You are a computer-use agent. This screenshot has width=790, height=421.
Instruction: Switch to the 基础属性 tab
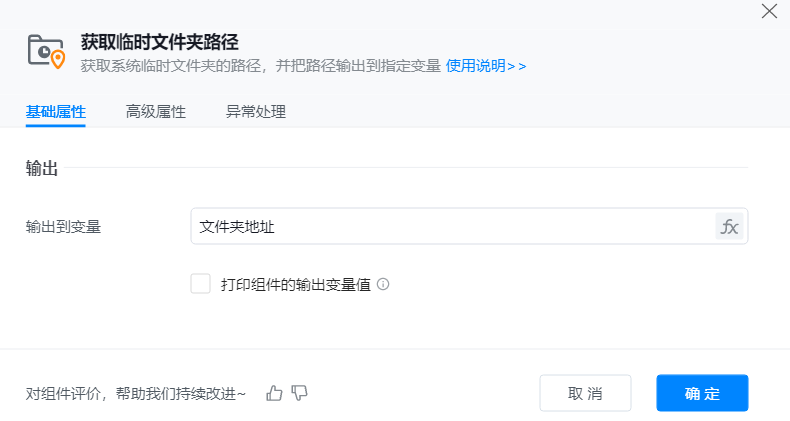(55, 111)
